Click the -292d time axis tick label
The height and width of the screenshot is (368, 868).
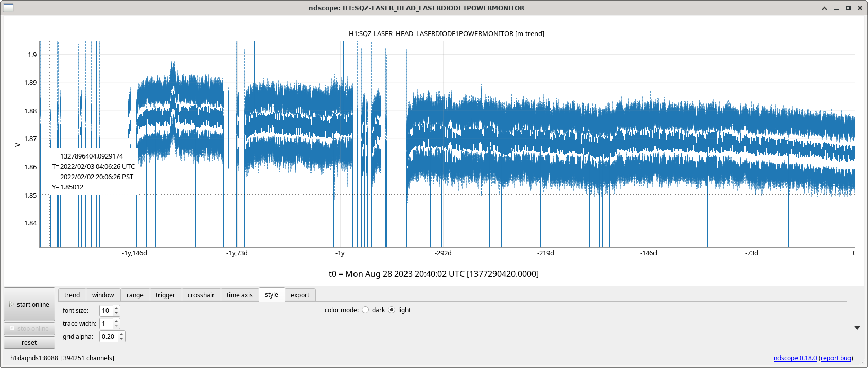[443, 253]
